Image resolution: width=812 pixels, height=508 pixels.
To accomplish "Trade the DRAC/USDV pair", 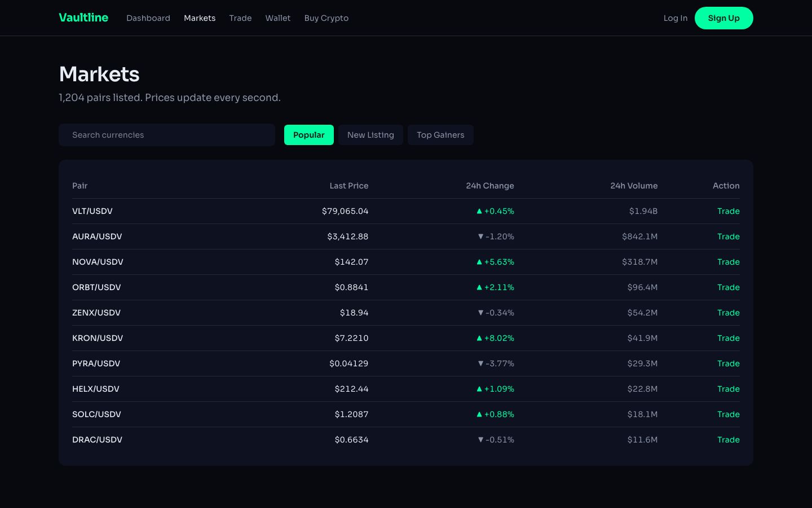I will pos(729,440).
